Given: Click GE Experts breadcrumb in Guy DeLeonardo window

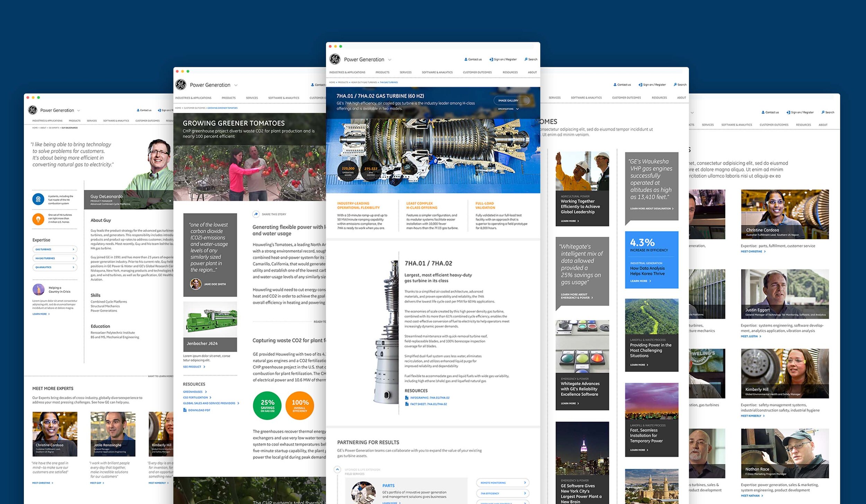Looking at the screenshot, I should (x=54, y=128).
